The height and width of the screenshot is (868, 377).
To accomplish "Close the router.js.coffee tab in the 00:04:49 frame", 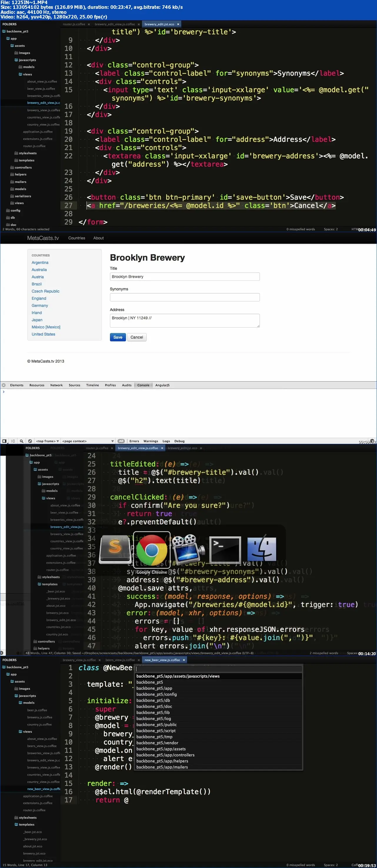I will [89, 24].
